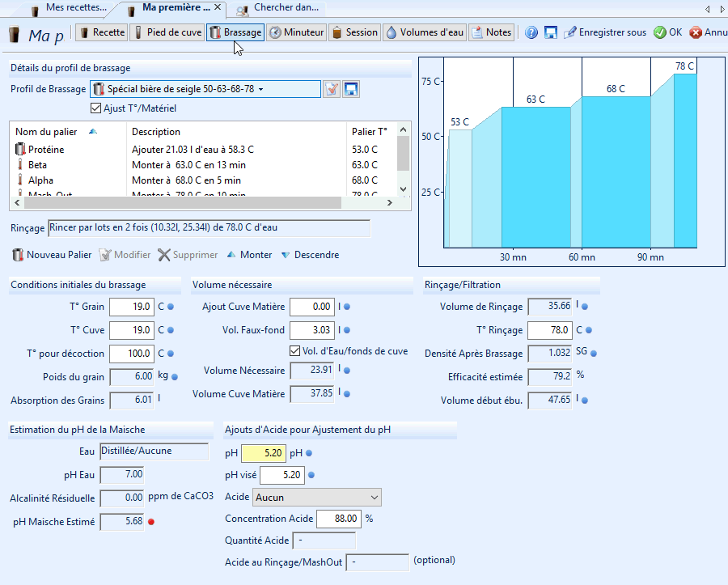The height and width of the screenshot is (585, 728).
Task: Click the save floppy disk icon in toolbar
Action: (x=551, y=32)
